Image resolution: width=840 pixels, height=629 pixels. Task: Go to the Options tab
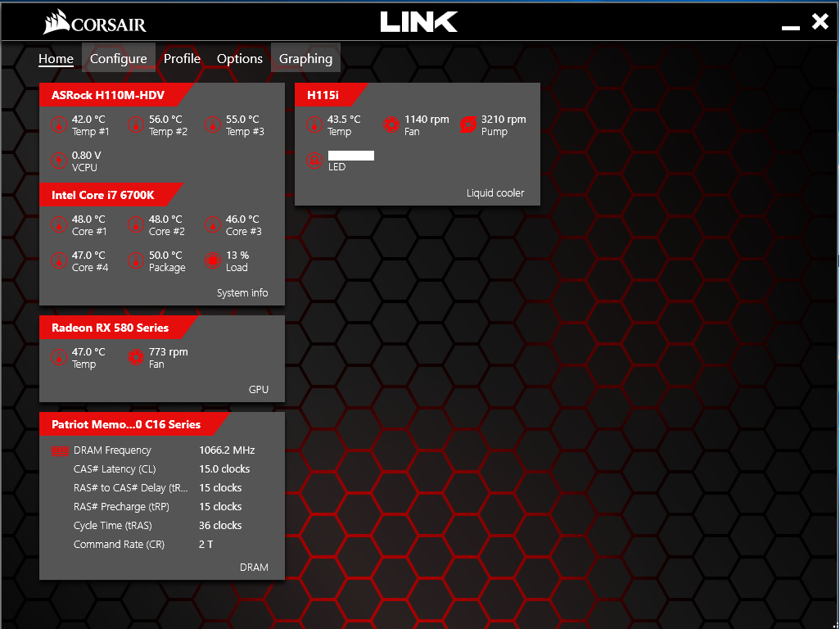(239, 58)
